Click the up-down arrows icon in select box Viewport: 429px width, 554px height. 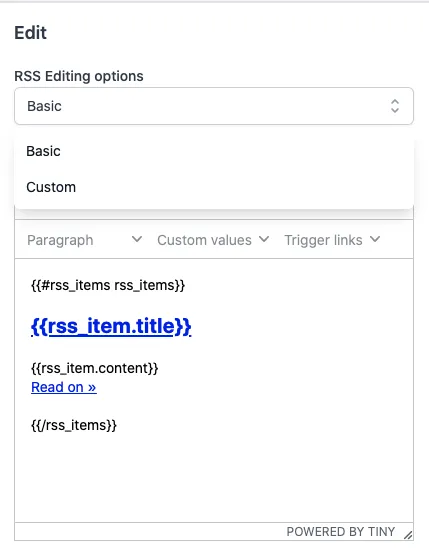(x=395, y=106)
